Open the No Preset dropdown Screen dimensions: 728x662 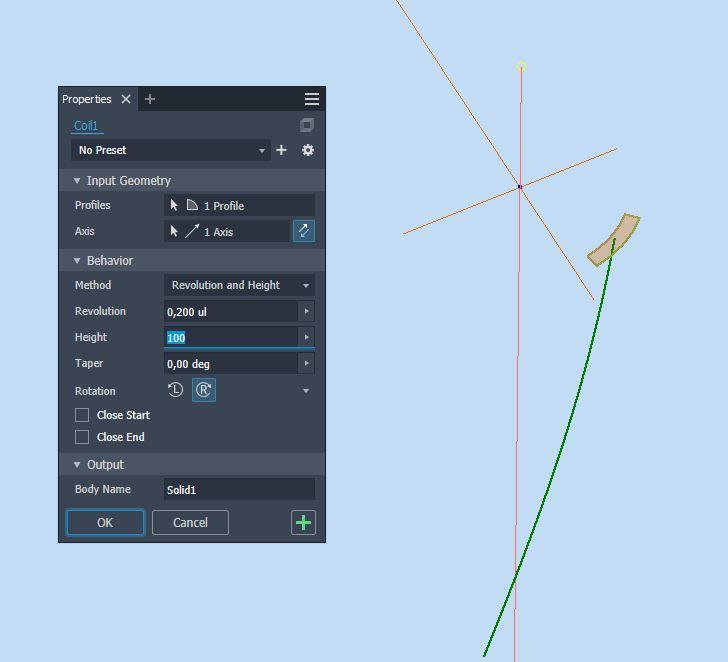(171, 150)
